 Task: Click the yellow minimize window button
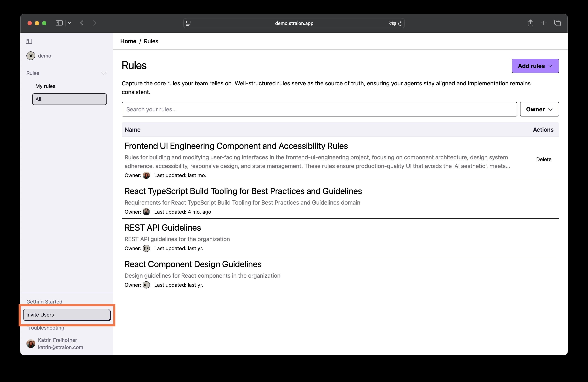click(37, 23)
